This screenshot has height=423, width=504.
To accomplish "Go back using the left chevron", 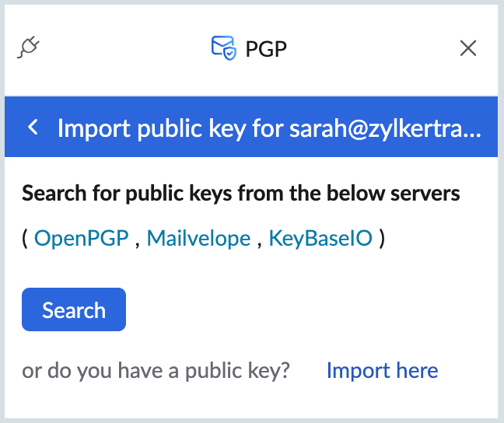I will coord(33,127).
